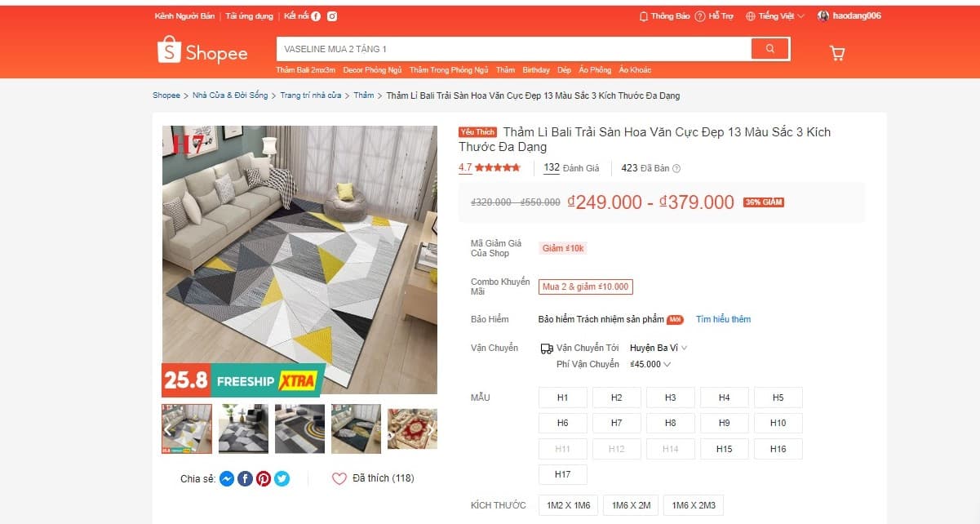Choose size 1M6 X 2M3
The height and width of the screenshot is (524, 980).
(x=694, y=505)
